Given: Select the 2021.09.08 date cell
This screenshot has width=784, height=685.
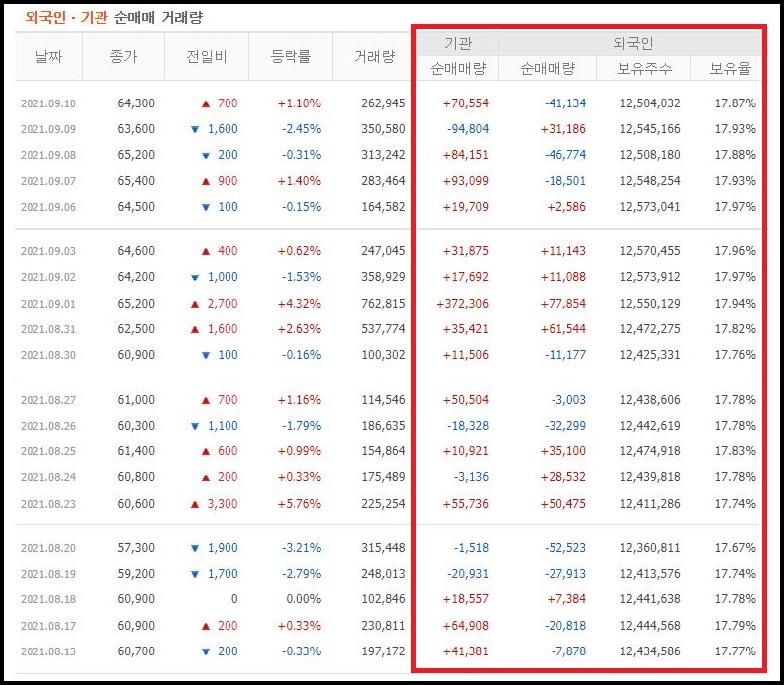Looking at the screenshot, I should [48, 155].
